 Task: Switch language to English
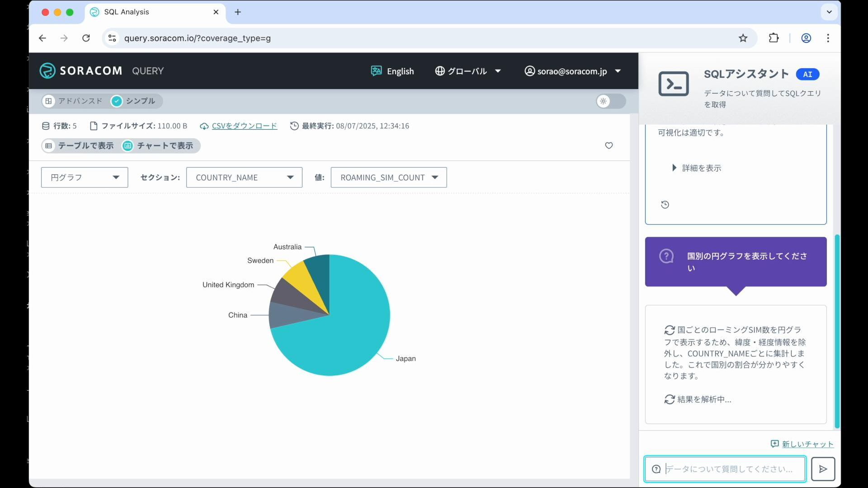pos(392,71)
